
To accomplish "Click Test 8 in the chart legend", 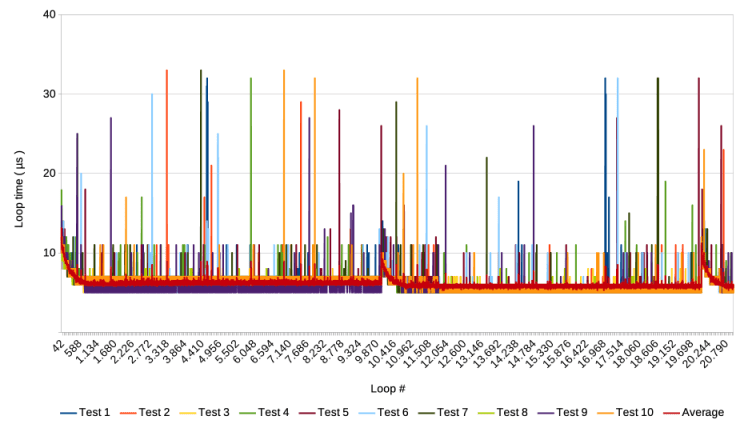I will pyautogui.click(x=513, y=411).
